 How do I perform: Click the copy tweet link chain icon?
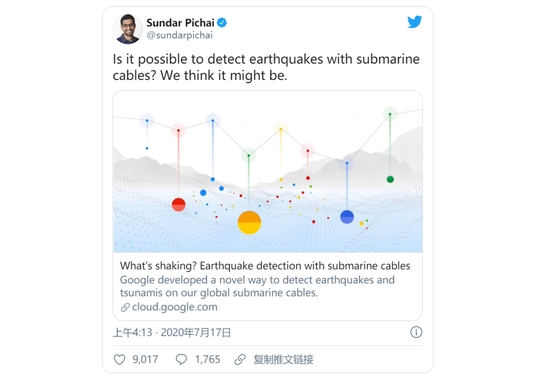coord(240,359)
